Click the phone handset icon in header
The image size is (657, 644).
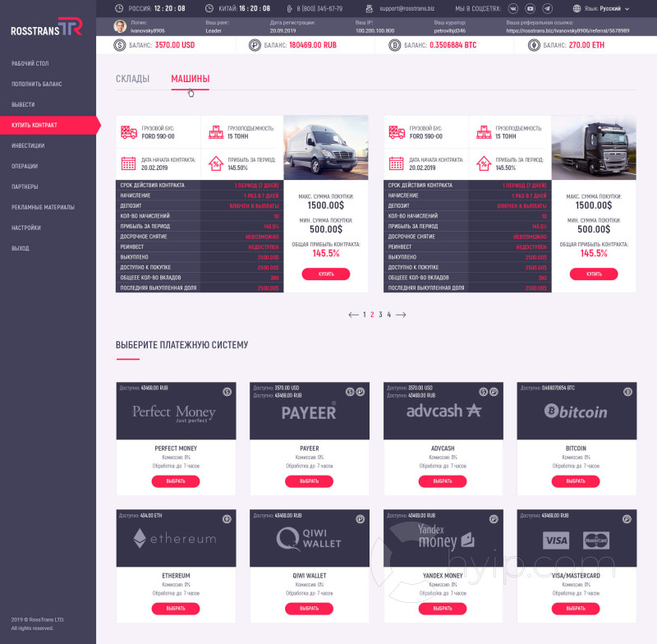[x=290, y=8]
